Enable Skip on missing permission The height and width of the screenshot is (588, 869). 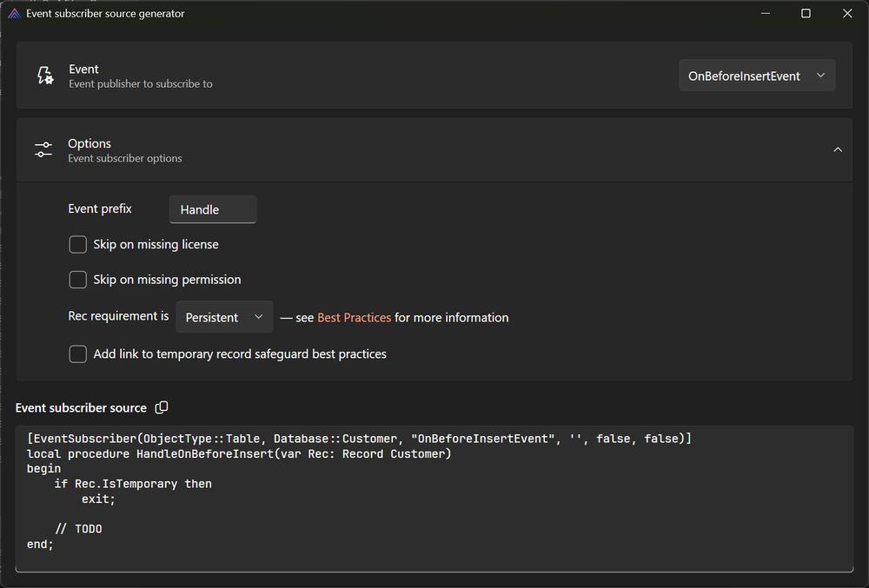click(x=78, y=280)
